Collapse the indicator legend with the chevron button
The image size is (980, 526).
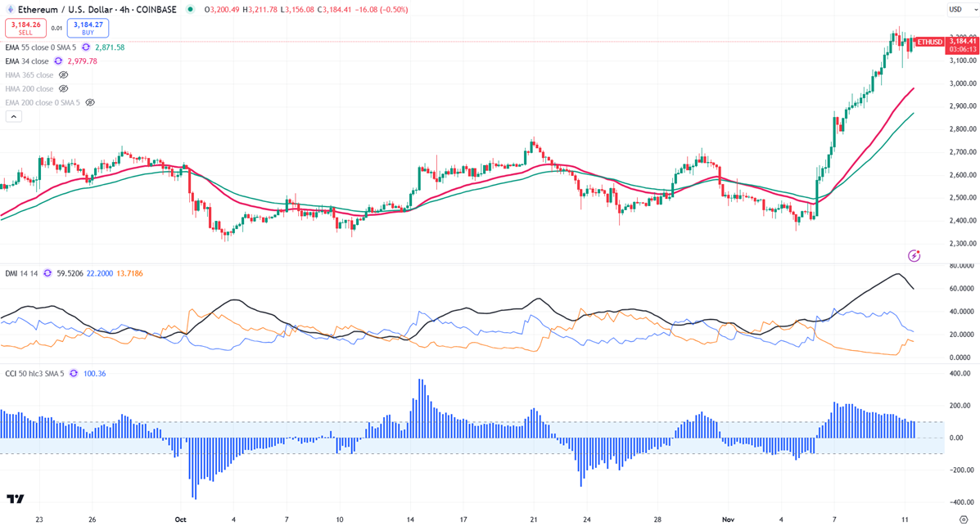14,116
